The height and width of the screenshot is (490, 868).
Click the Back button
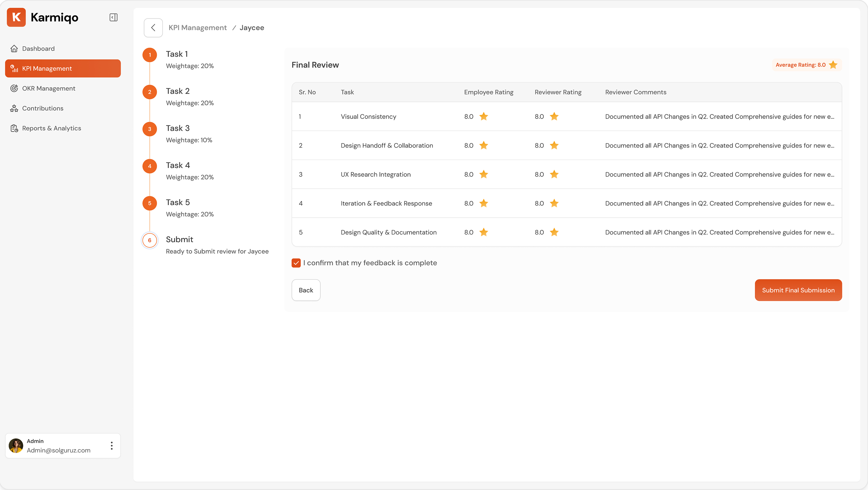(306, 290)
